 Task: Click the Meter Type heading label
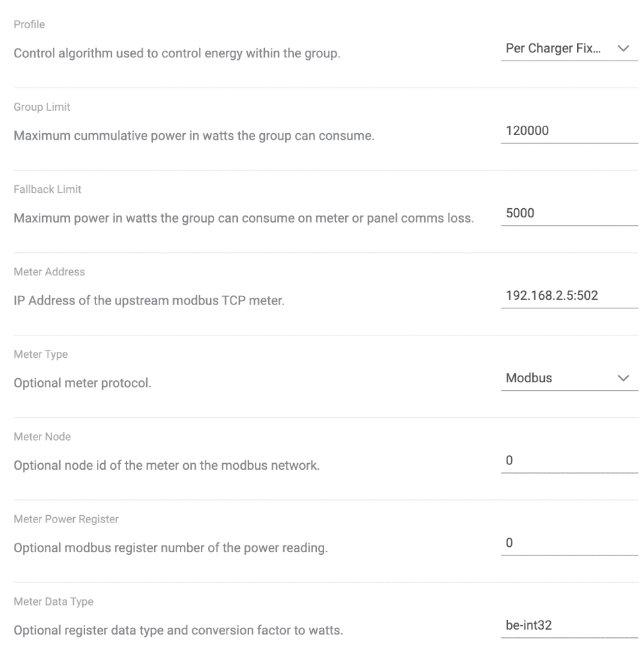(x=41, y=354)
